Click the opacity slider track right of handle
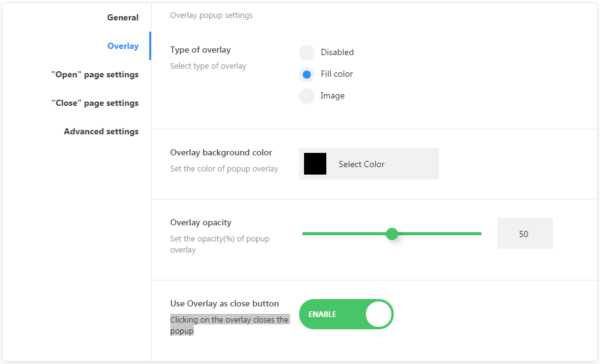 [x=440, y=233]
